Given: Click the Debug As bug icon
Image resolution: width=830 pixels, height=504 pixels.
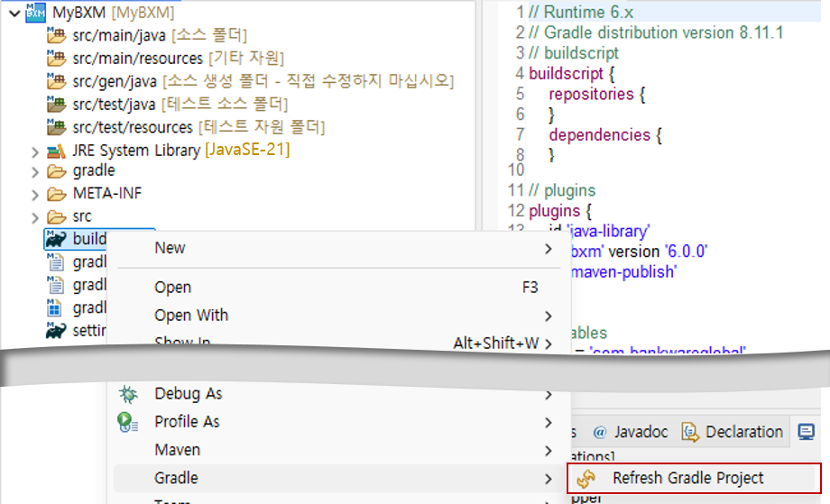Looking at the screenshot, I should [128, 395].
